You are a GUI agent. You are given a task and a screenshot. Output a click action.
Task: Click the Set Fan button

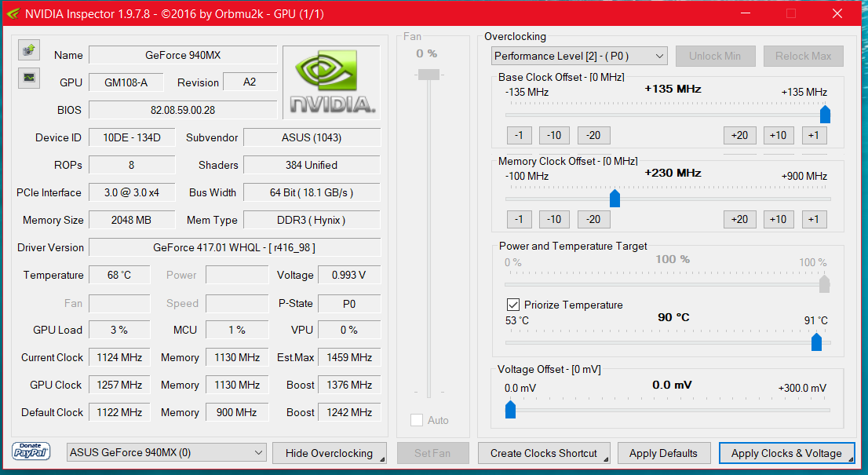pyautogui.click(x=432, y=453)
